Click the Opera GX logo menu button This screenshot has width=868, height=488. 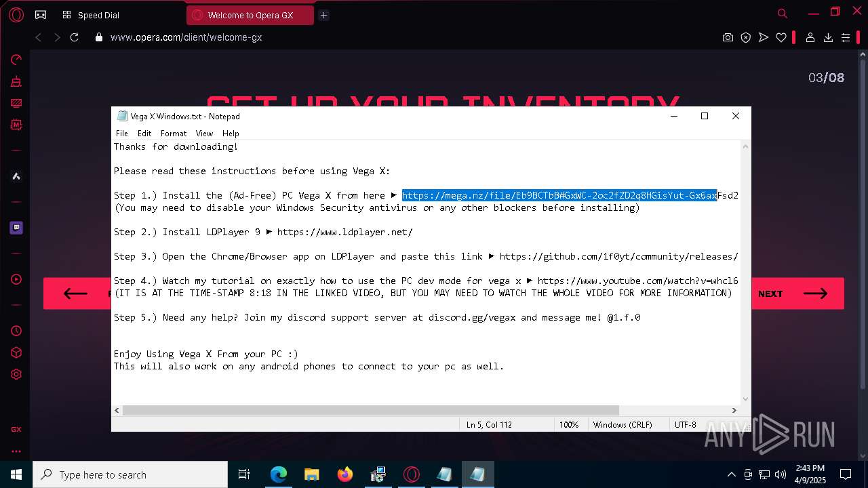point(16,14)
